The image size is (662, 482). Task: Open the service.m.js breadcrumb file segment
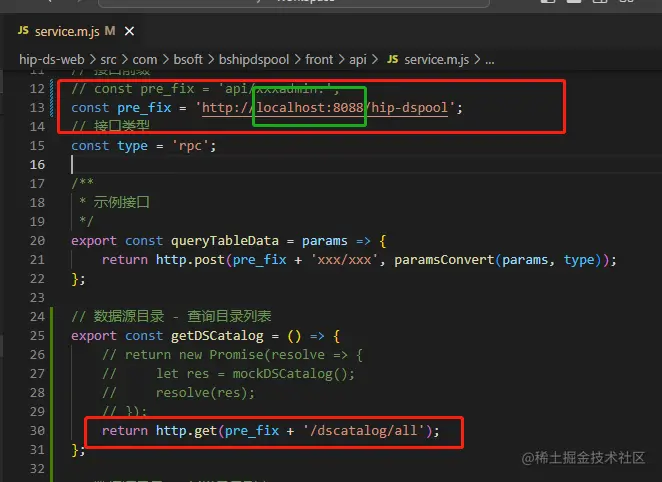(x=437, y=60)
